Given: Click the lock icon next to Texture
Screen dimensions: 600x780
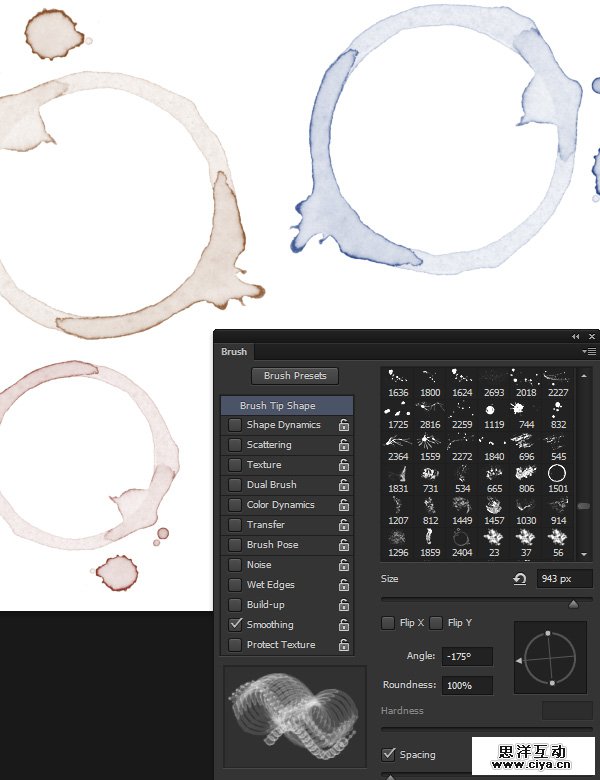Looking at the screenshot, I should click(x=343, y=465).
